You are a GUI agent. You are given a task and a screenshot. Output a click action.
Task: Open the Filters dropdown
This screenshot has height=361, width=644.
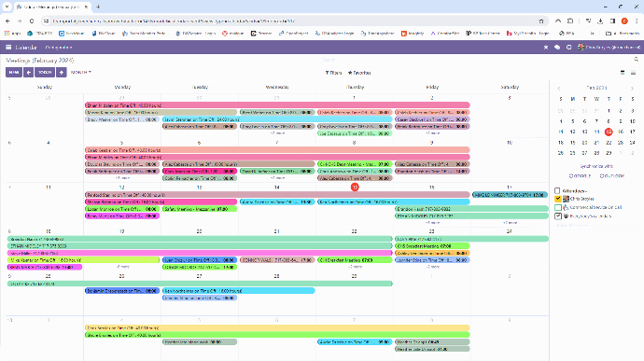pyautogui.click(x=333, y=73)
